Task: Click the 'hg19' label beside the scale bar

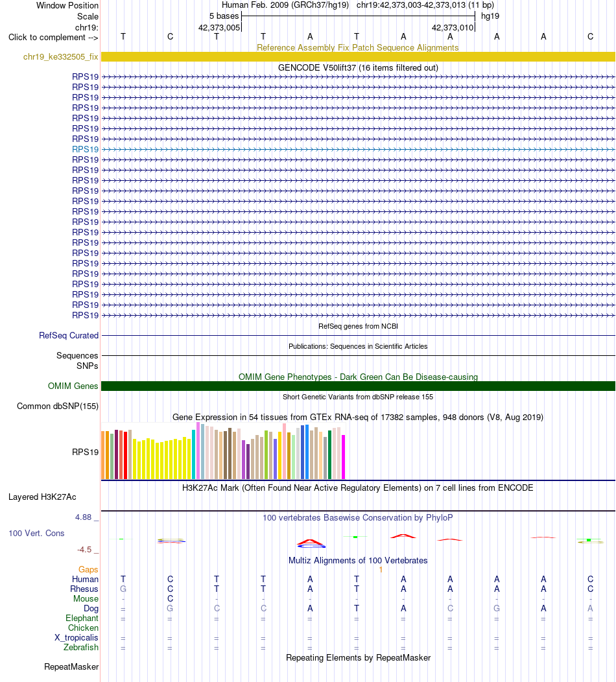Action: pyautogui.click(x=490, y=16)
